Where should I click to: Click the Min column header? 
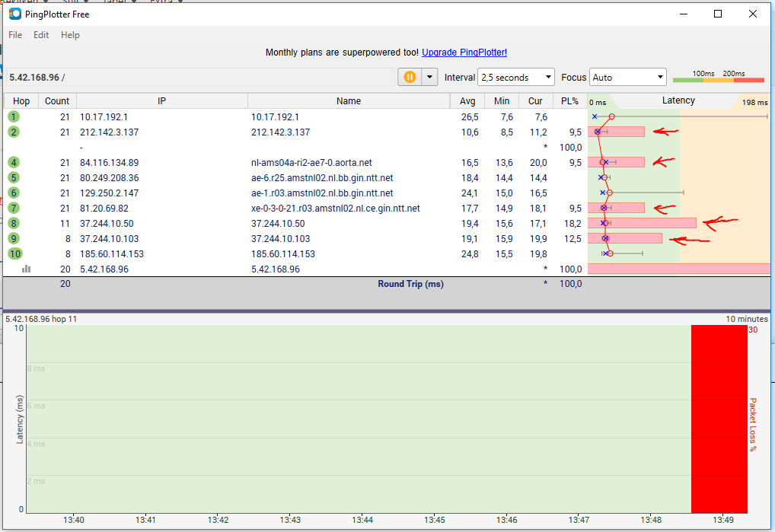click(502, 100)
